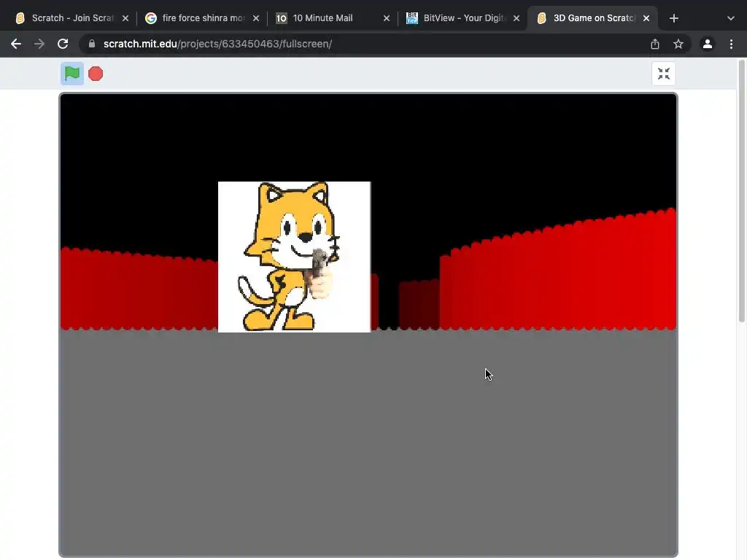Click the green flag to start the project
747x560 pixels.
tap(72, 74)
